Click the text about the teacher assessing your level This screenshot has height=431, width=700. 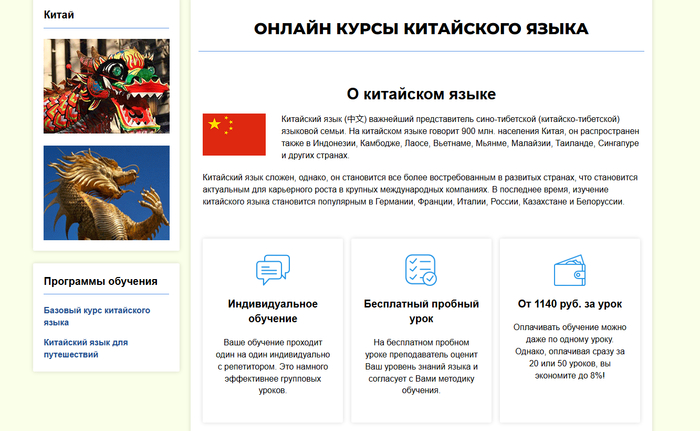pyautogui.click(x=420, y=366)
